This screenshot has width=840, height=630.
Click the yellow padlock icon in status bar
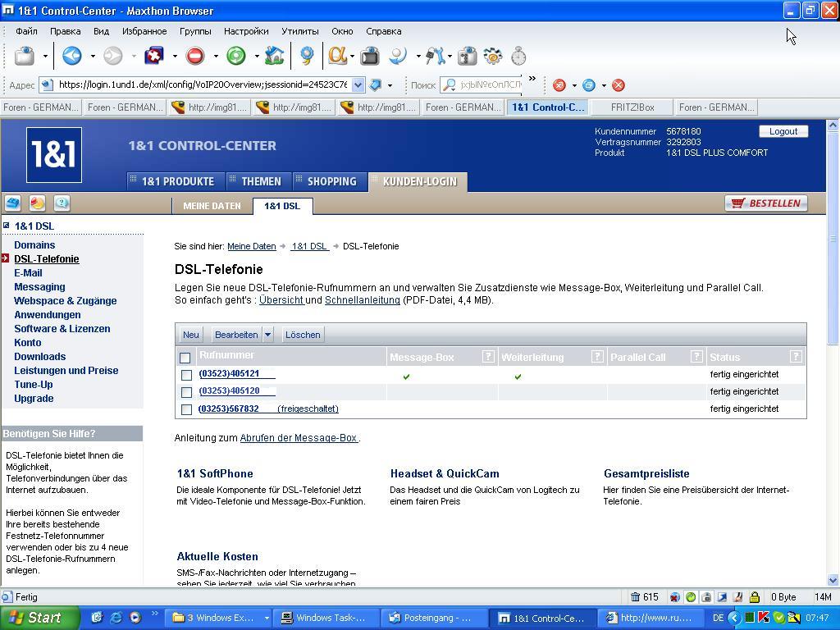[x=755, y=597]
